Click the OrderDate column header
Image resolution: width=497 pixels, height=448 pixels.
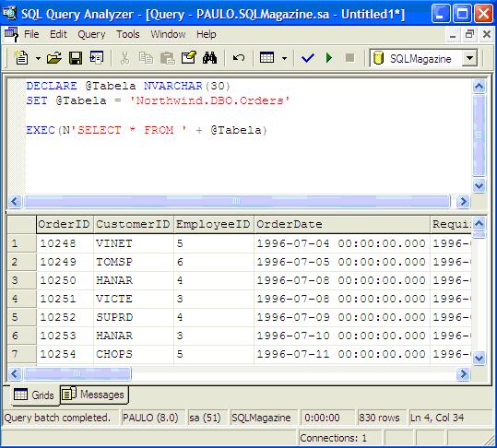click(x=342, y=224)
